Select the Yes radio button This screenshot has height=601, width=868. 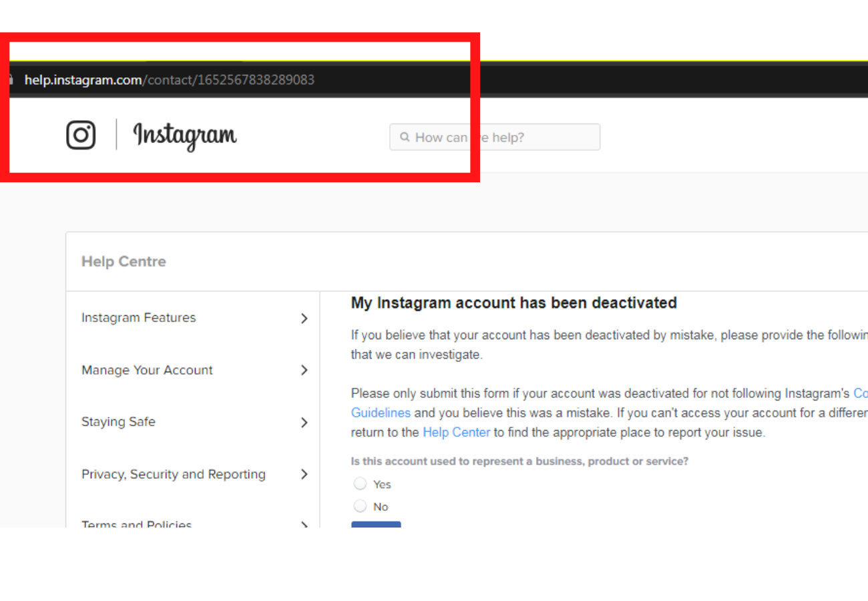361,483
